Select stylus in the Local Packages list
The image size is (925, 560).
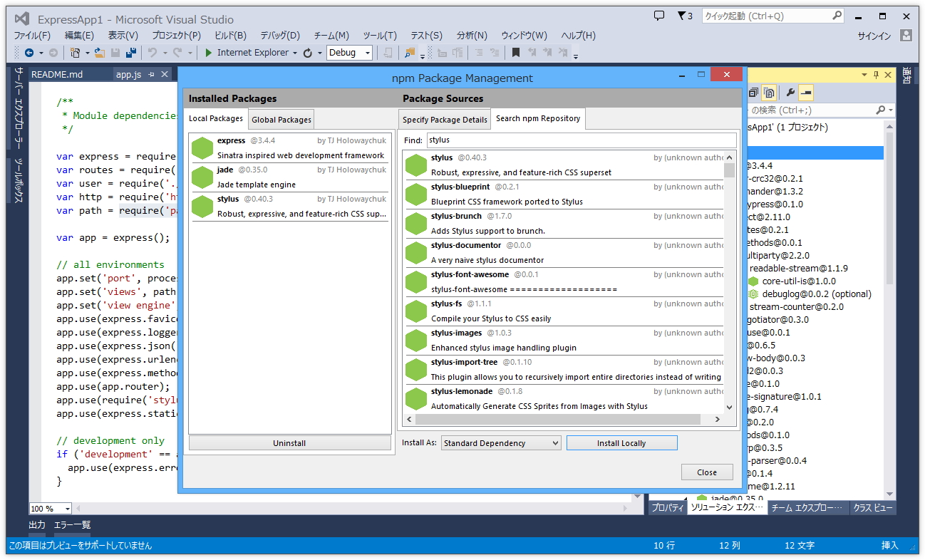290,206
